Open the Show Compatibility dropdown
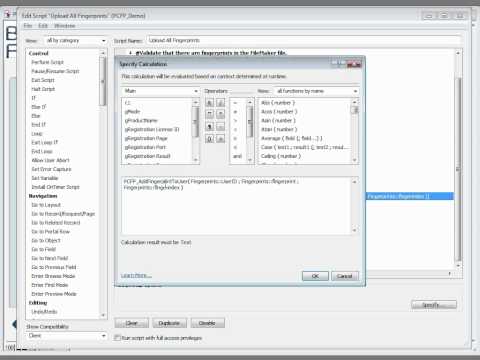The height and width of the screenshot is (360, 480). pyautogui.click(x=66, y=336)
